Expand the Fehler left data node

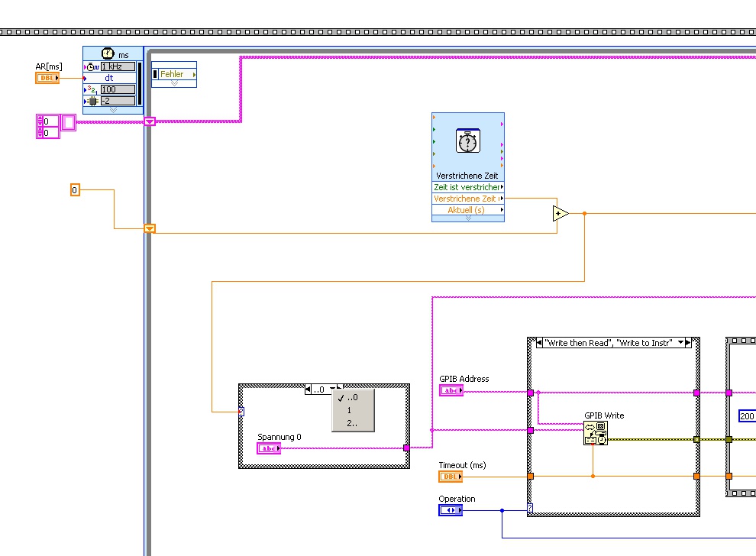pos(174,83)
